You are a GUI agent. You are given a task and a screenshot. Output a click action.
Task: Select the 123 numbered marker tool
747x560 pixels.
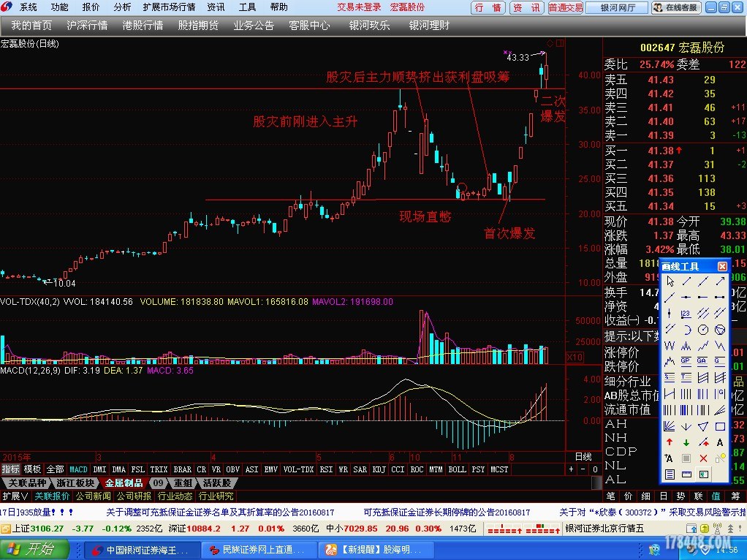686,313
